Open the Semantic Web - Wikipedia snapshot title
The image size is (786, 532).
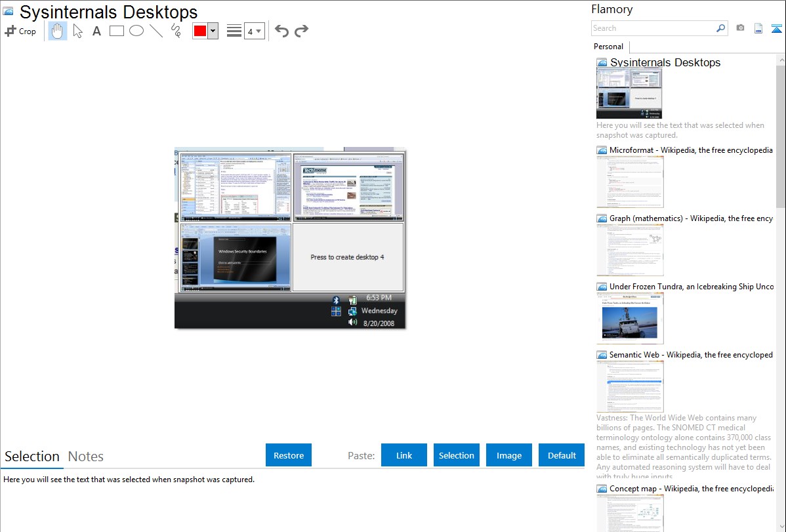[x=691, y=354]
